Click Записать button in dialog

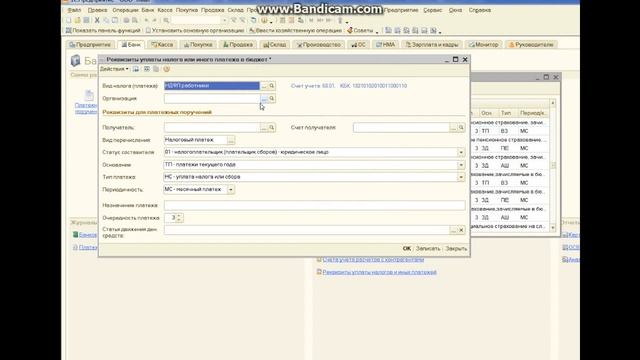tap(428, 249)
